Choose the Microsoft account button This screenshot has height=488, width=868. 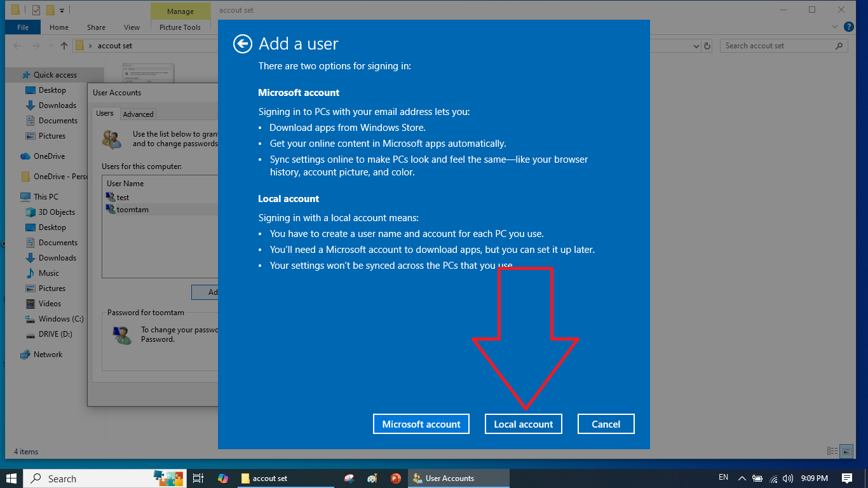pos(421,424)
